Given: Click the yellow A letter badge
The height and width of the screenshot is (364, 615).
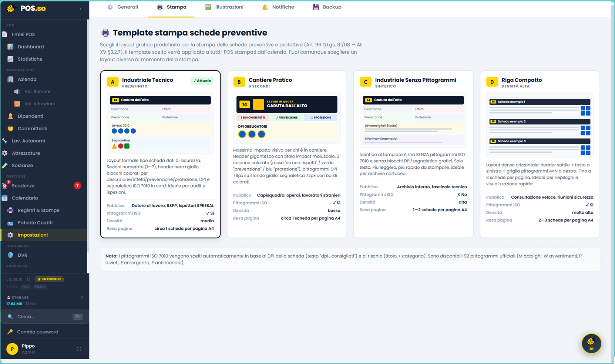Looking at the screenshot, I should click(x=112, y=82).
